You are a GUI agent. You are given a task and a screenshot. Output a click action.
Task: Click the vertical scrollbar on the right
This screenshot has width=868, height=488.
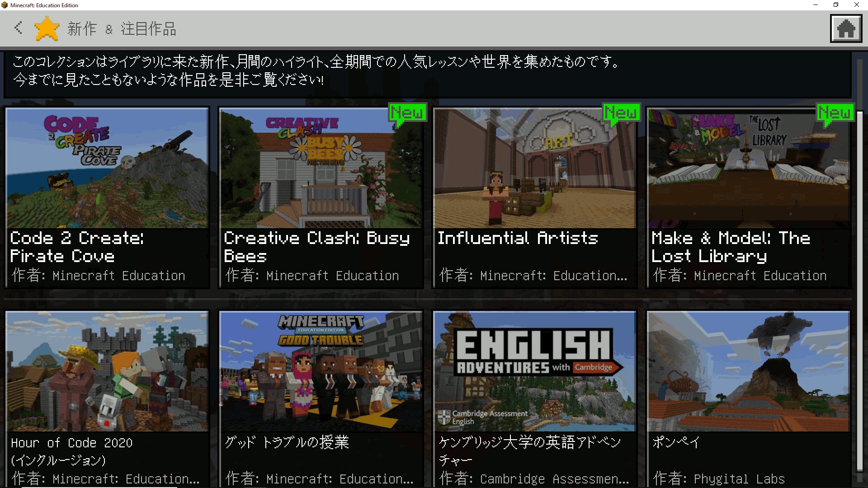pos(860,291)
